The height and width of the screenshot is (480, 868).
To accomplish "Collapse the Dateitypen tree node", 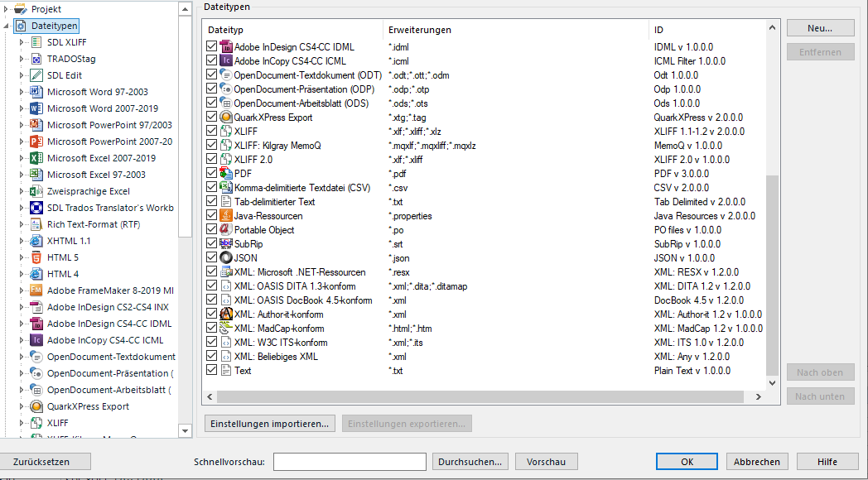I will 6,26.
